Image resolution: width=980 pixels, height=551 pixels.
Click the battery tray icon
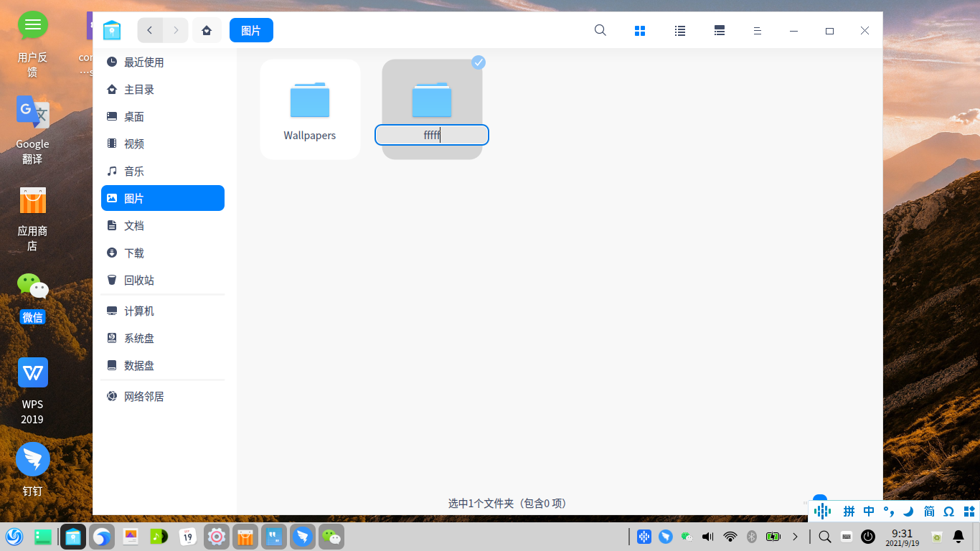[x=773, y=536]
